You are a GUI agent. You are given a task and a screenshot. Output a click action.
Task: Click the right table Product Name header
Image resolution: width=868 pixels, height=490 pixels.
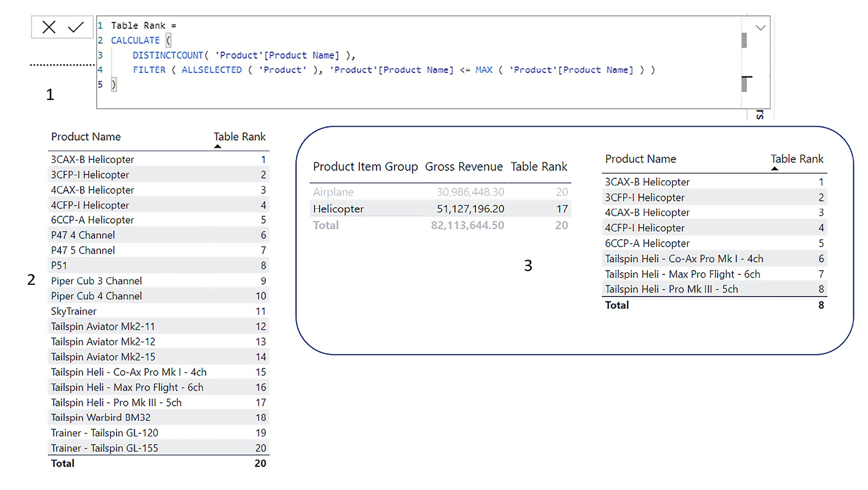tap(640, 159)
